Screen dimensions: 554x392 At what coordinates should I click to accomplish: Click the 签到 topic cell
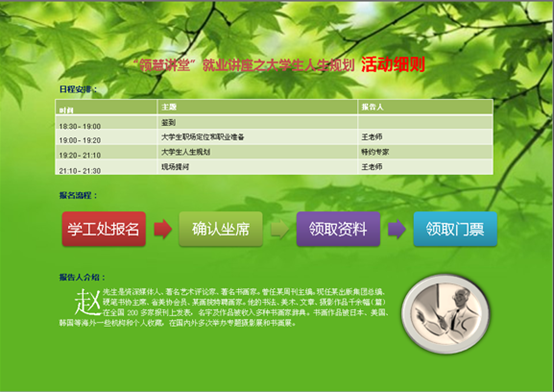(x=257, y=122)
